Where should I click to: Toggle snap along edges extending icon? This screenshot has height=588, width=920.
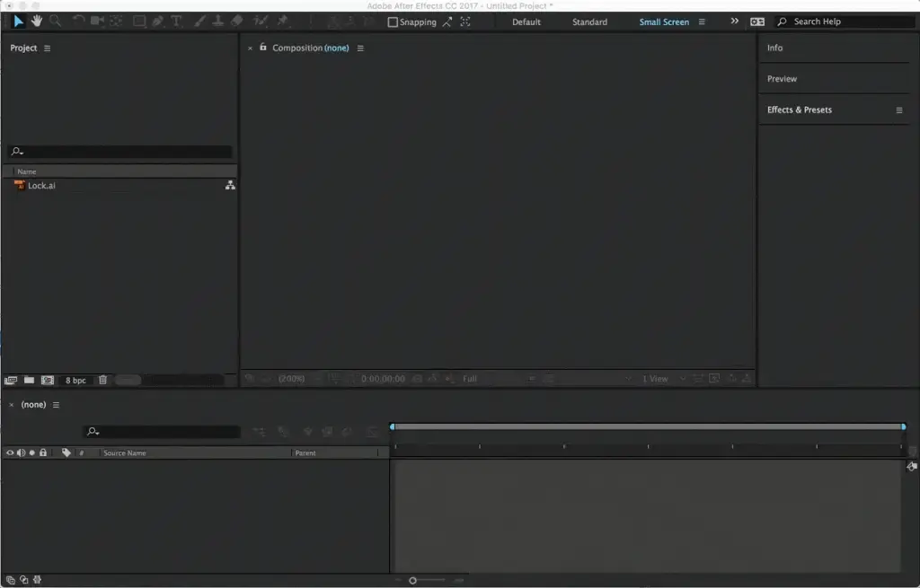click(x=447, y=22)
